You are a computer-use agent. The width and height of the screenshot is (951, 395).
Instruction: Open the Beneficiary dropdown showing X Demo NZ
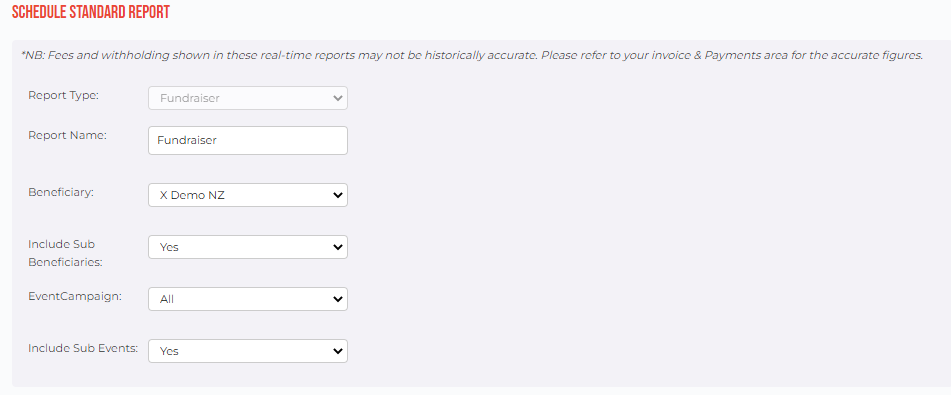pos(247,195)
